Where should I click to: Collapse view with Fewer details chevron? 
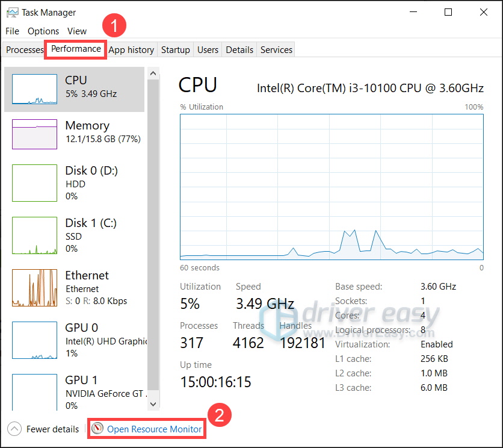tap(14, 429)
